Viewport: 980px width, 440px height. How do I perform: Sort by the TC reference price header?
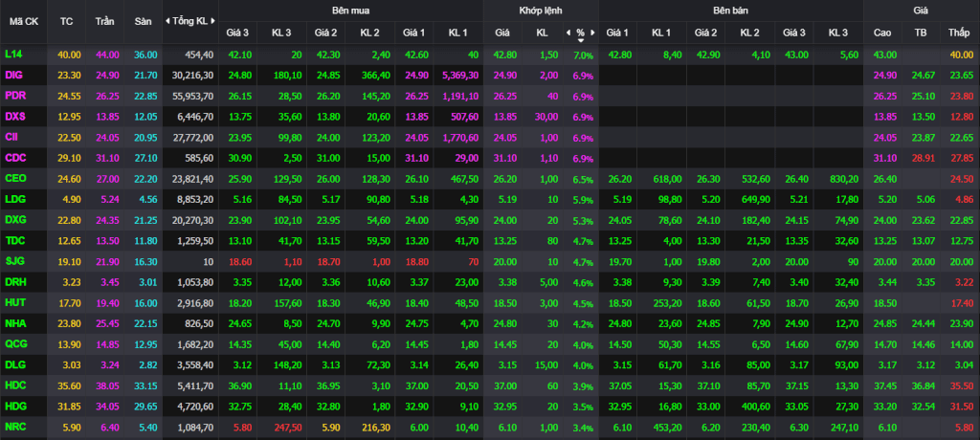pyautogui.click(x=66, y=21)
